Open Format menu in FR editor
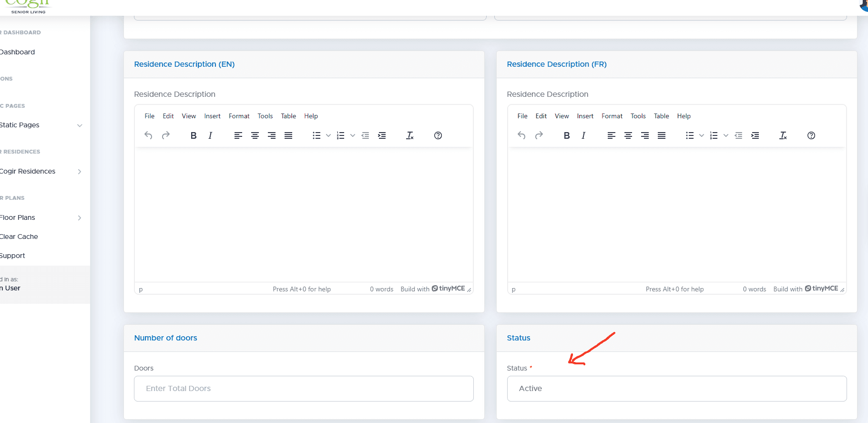 [x=612, y=116]
